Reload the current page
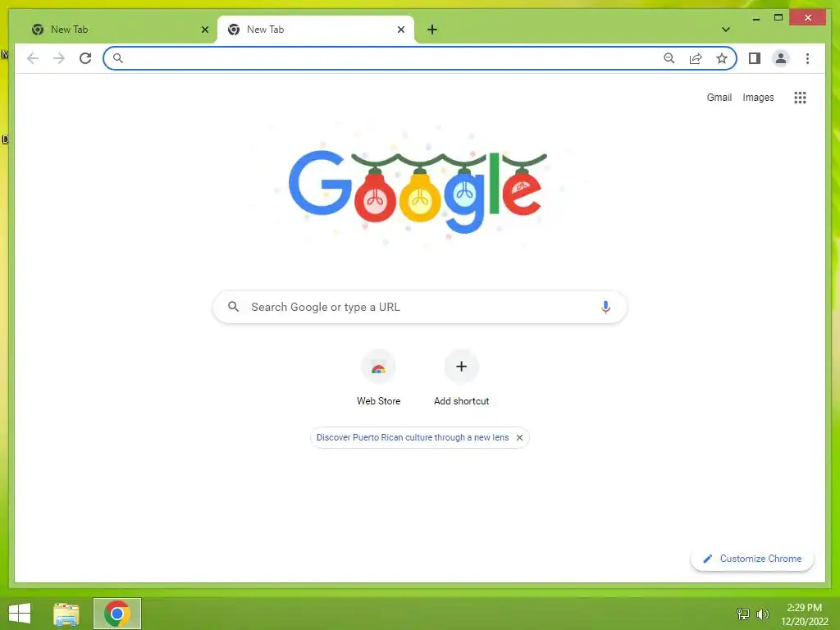 [x=85, y=58]
